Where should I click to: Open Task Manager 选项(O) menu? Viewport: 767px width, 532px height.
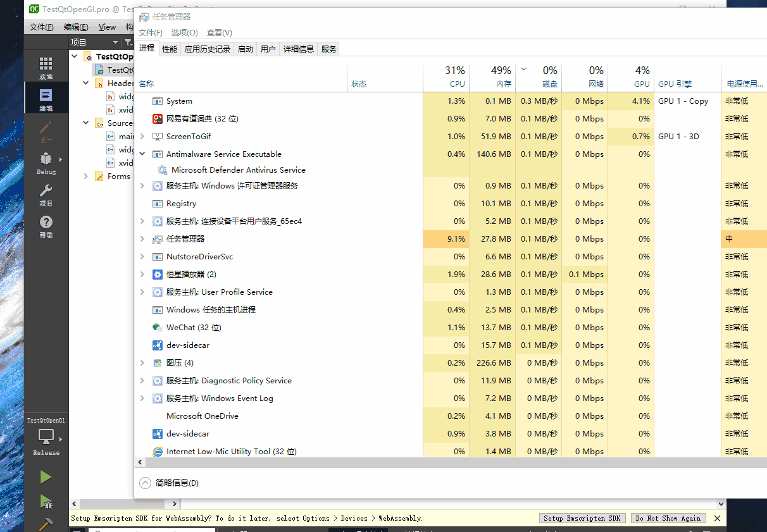click(184, 33)
